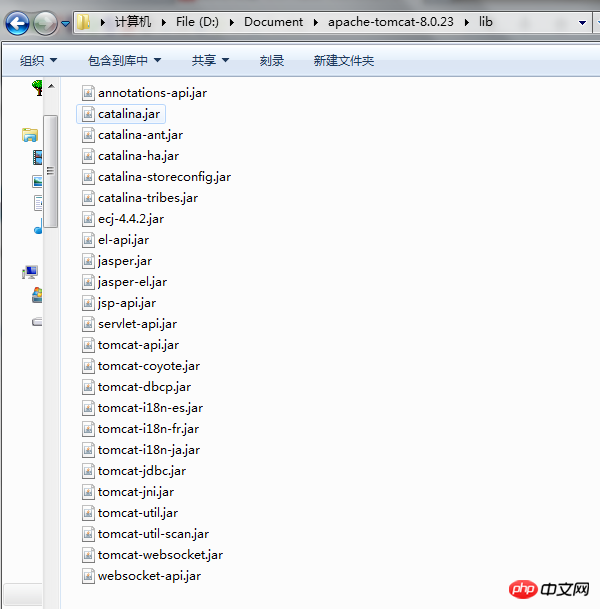Select lib breadcrumb segment
Image resolution: width=600 pixels, height=609 pixels.
485,22
